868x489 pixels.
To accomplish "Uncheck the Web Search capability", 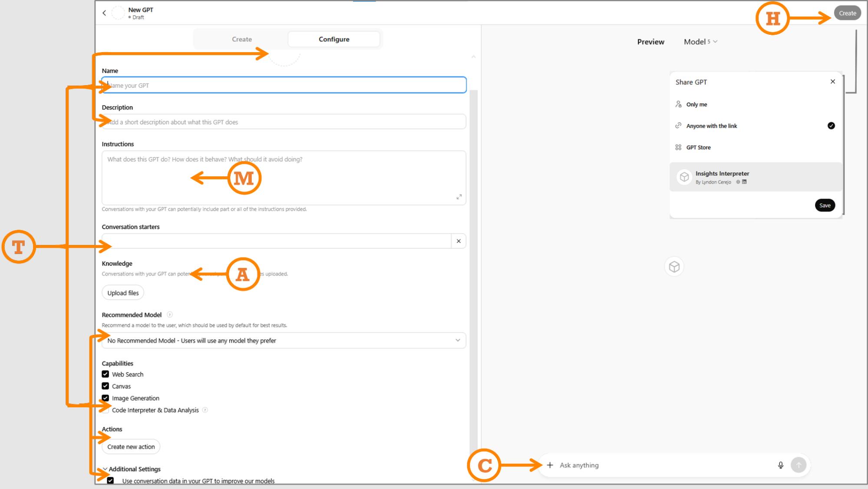I will (x=106, y=374).
